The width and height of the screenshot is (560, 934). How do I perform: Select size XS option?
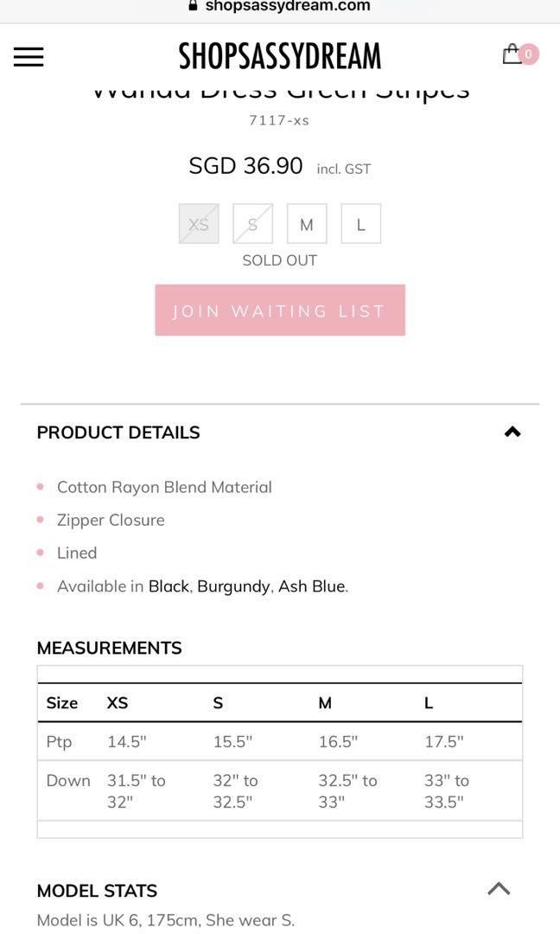[199, 224]
